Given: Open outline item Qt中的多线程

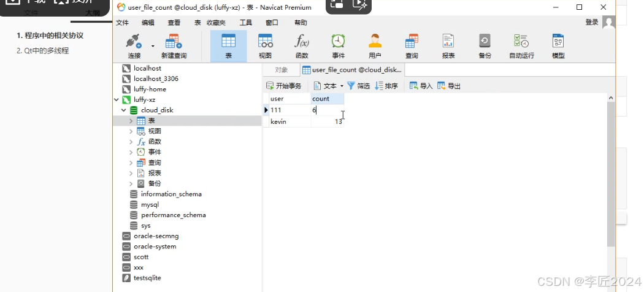Looking at the screenshot, I should pyautogui.click(x=43, y=51).
